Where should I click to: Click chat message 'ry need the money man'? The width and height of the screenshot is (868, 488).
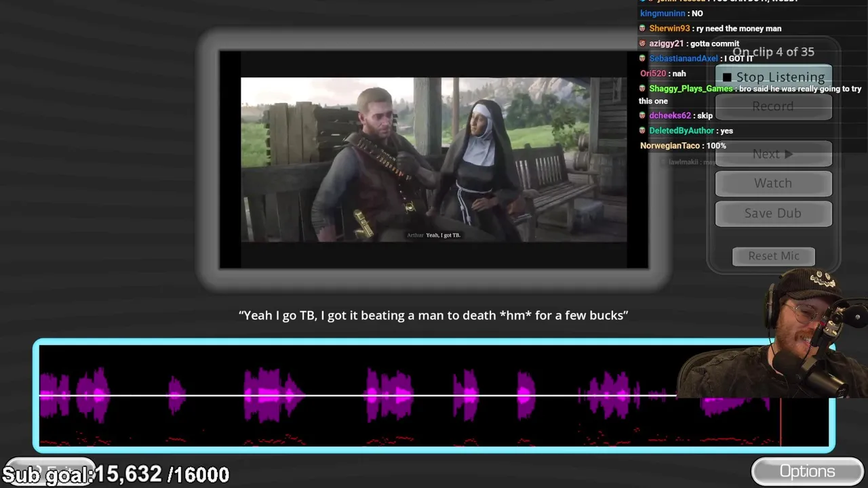[x=739, y=28]
